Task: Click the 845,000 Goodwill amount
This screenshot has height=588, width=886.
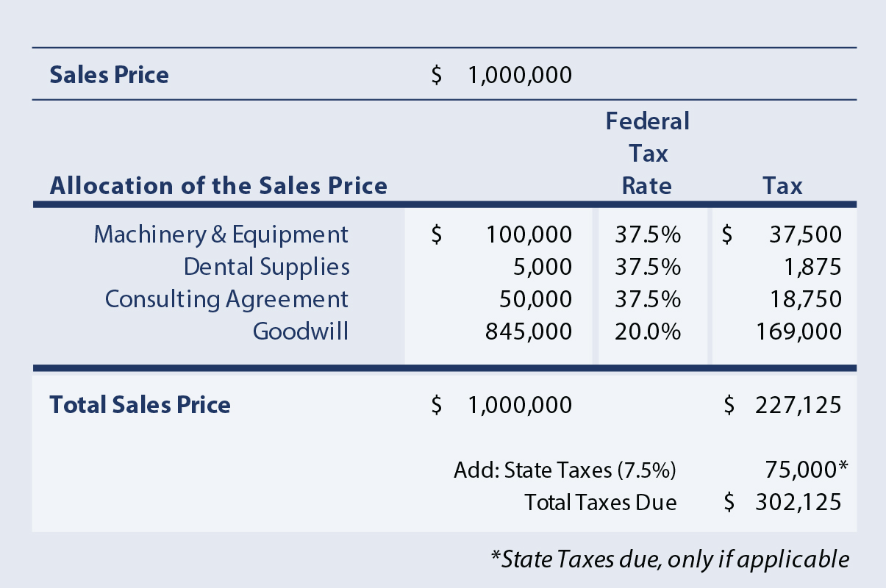Action: coord(529,331)
